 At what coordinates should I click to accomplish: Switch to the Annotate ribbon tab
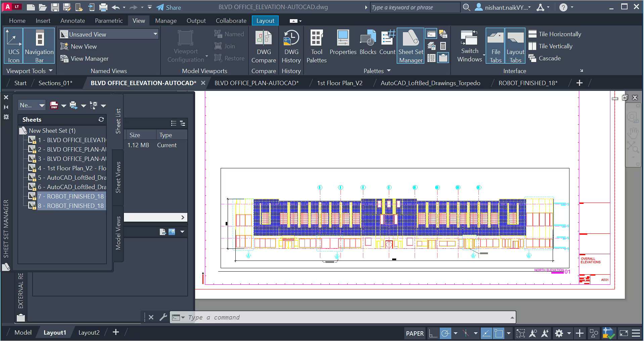73,21
